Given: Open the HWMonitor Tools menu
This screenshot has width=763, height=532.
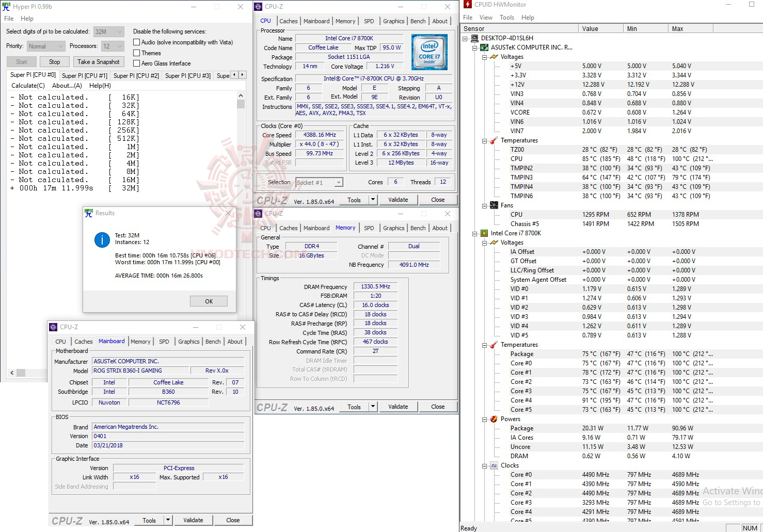Looking at the screenshot, I should click(507, 18).
